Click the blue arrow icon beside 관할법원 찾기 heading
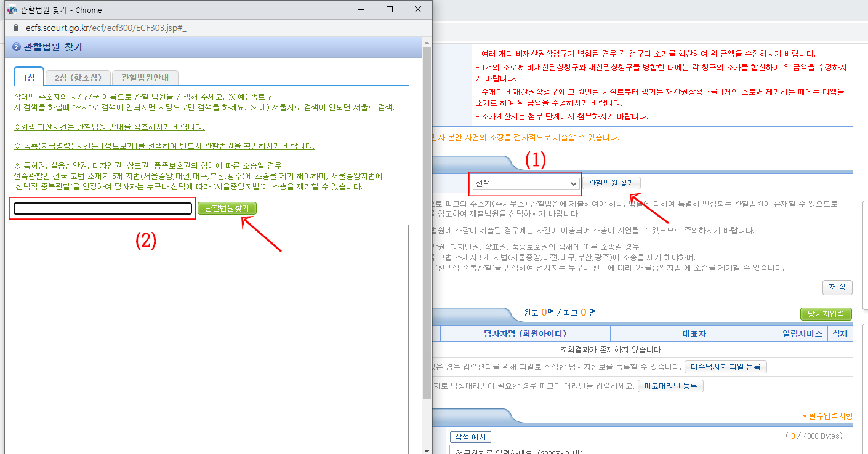 16,47
